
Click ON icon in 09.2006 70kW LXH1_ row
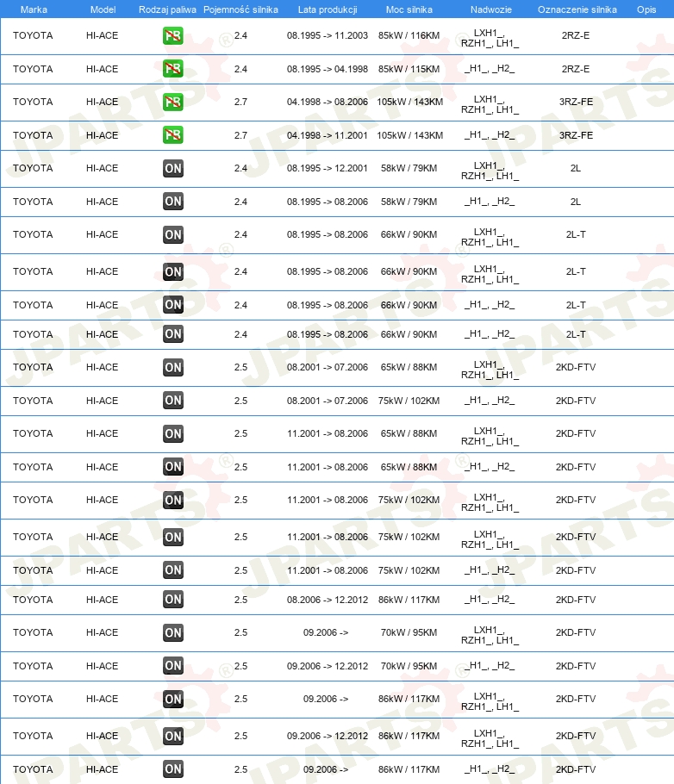[172, 632]
